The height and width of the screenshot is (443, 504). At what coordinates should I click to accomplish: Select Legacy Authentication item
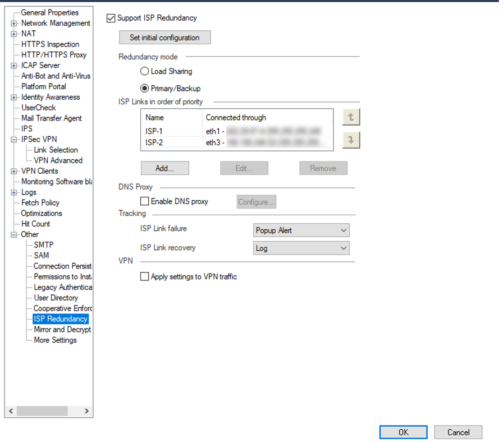63,288
